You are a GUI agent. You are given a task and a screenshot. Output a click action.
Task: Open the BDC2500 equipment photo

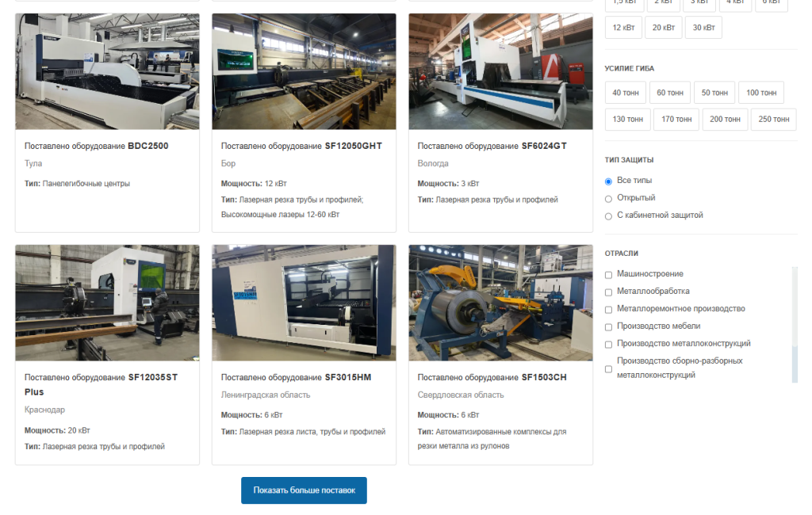[x=107, y=71]
